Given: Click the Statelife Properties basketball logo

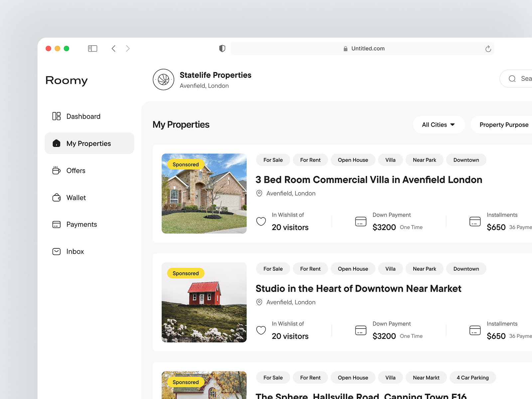Looking at the screenshot, I should [x=164, y=80].
